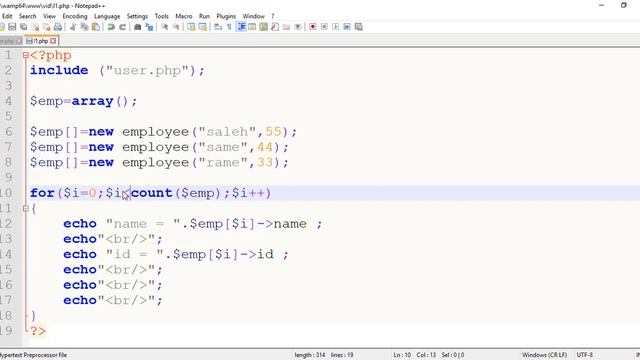Open the Folder as Workspace icon
This screenshot has height=360, width=640.
click(x=287, y=27)
